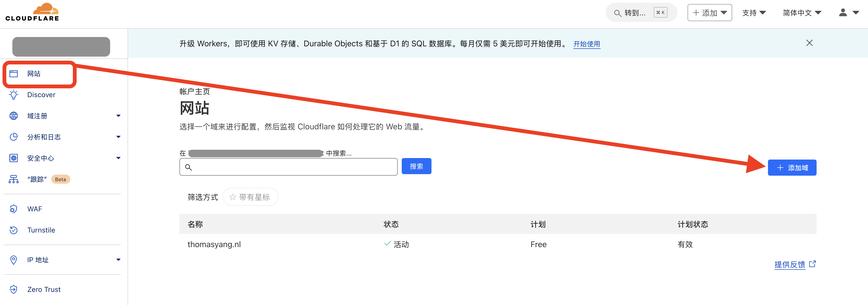Click the Discover lightbulb icon
The width and height of the screenshot is (868, 305).
pos(13,95)
